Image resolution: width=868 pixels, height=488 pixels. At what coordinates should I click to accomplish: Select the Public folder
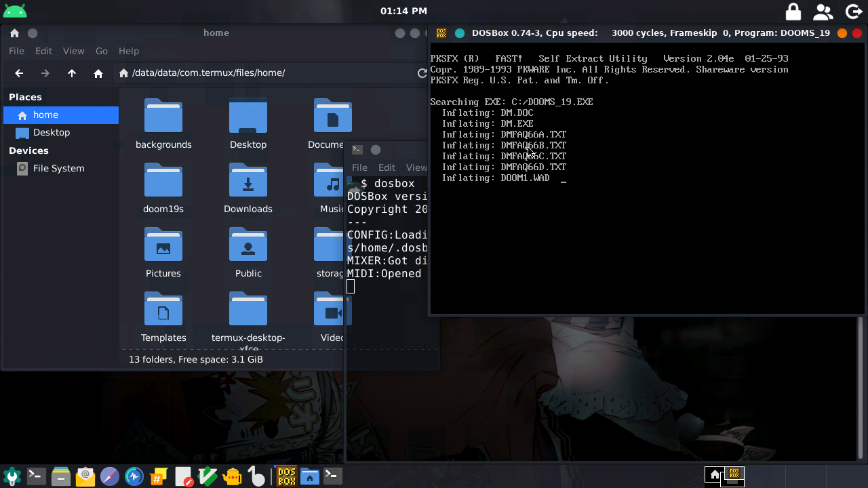[x=248, y=252]
